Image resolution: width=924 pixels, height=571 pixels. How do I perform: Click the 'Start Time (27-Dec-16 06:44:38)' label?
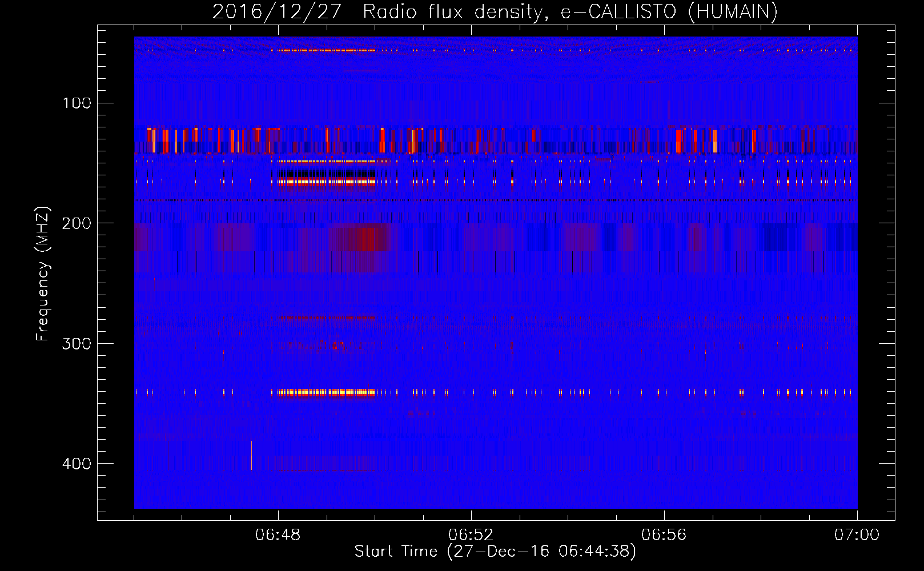tap(495, 552)
